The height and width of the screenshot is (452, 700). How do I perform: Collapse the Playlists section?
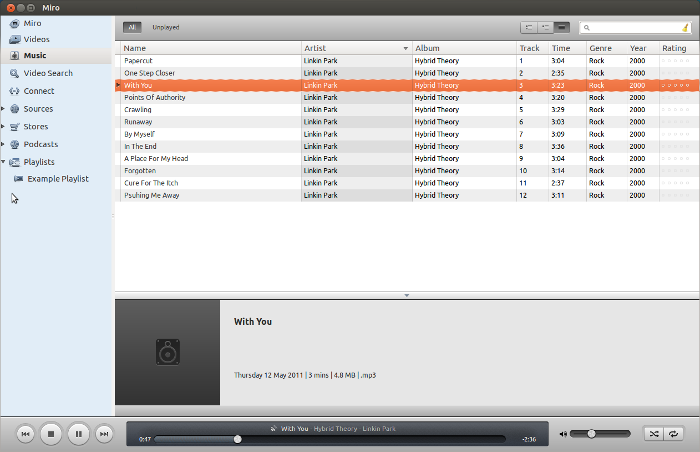click(x=4, y=161)
